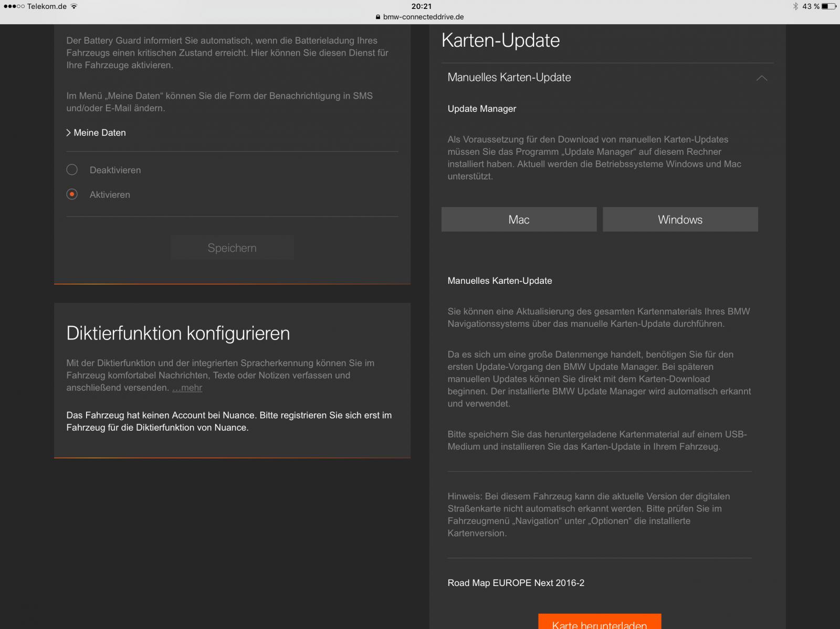Choose the Mac update manager download
Image resolution: width=840 pixels, height=629 pixels.
click(x=519, y=219)
